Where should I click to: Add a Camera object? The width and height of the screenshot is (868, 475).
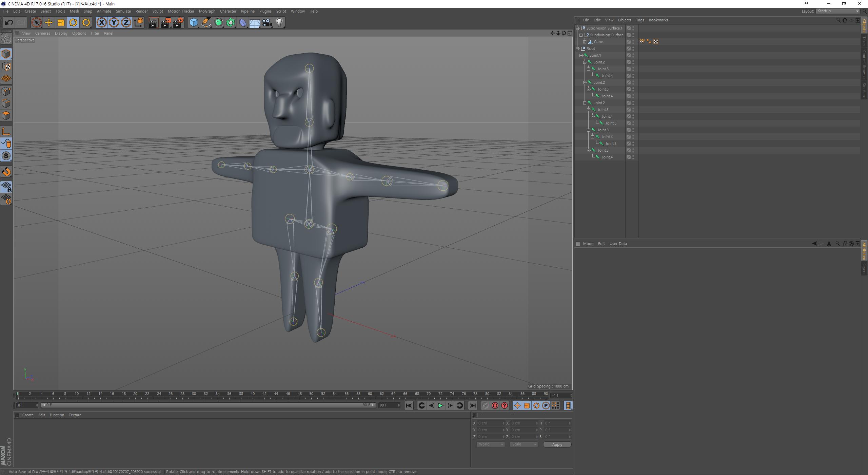[x=267, y=23]
